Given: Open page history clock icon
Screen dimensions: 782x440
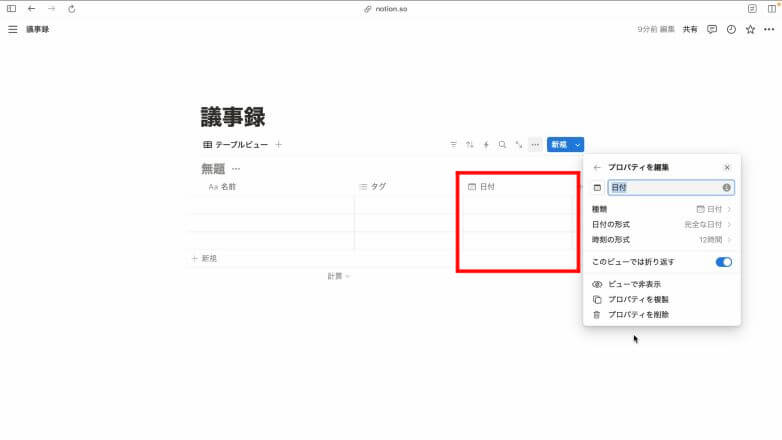Looking at the screenshot, I should (x=731, y=29).
